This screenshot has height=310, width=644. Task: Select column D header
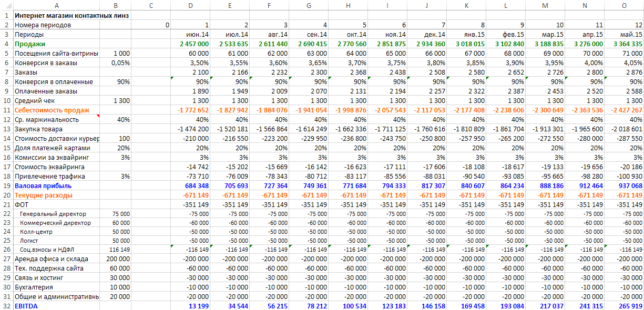pyautogui.click(x=190, y=5)
